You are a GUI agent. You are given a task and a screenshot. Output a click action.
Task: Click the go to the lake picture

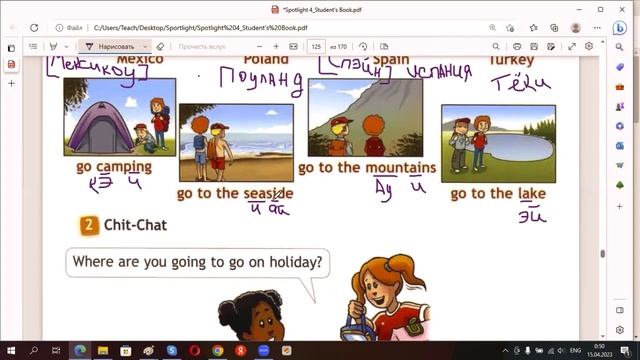click(x=498, y=143)
